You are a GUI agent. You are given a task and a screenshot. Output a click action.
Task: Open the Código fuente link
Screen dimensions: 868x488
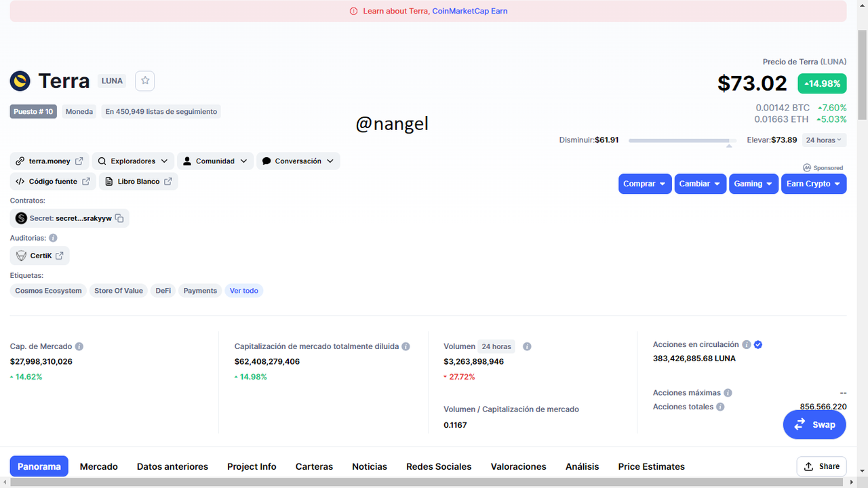(53, 182)
